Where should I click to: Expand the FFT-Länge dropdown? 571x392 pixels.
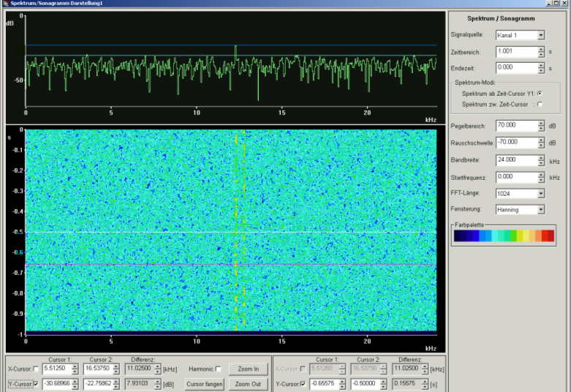pos(540,194)
